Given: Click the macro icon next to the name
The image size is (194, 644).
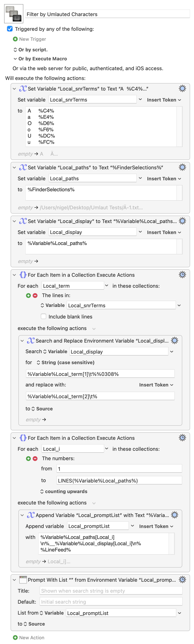Looking at the screenshot, I should [14, 14].
